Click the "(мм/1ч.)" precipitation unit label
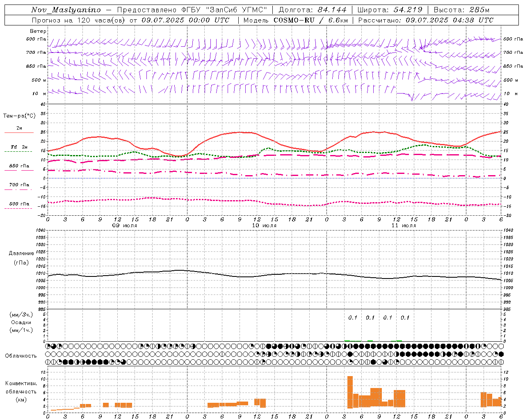This screenshot has height=420, width=525. pos(21,330)
